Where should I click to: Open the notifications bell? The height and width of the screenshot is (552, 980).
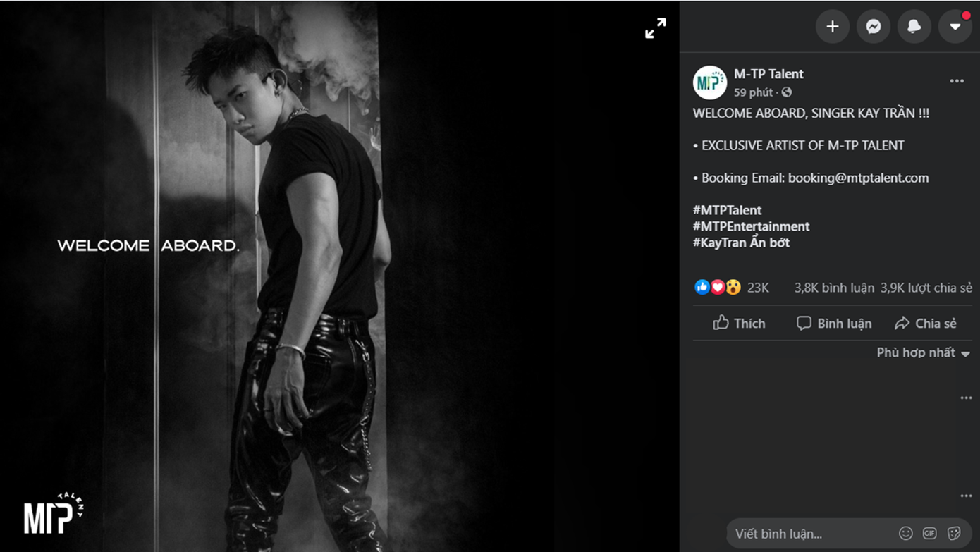click(914, 27)
